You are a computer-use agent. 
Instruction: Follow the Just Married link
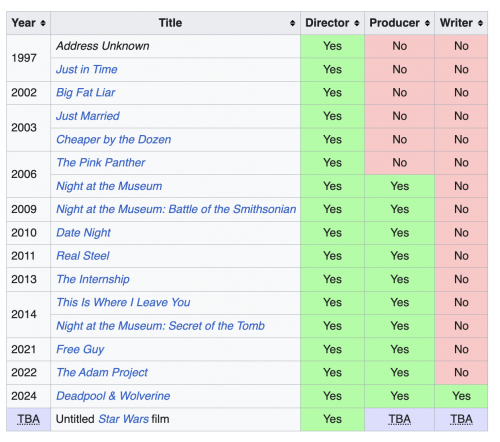[x=88, y=116]
